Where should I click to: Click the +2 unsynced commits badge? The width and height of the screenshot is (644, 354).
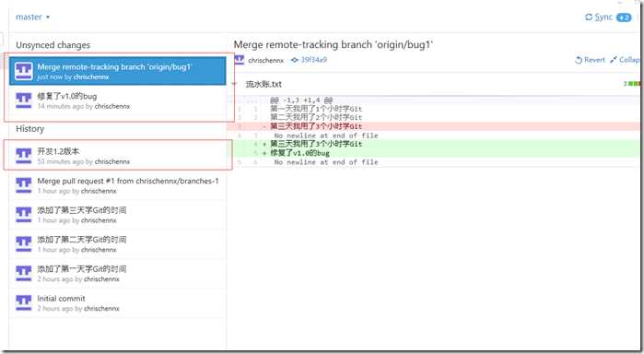[x=624, y=18]
